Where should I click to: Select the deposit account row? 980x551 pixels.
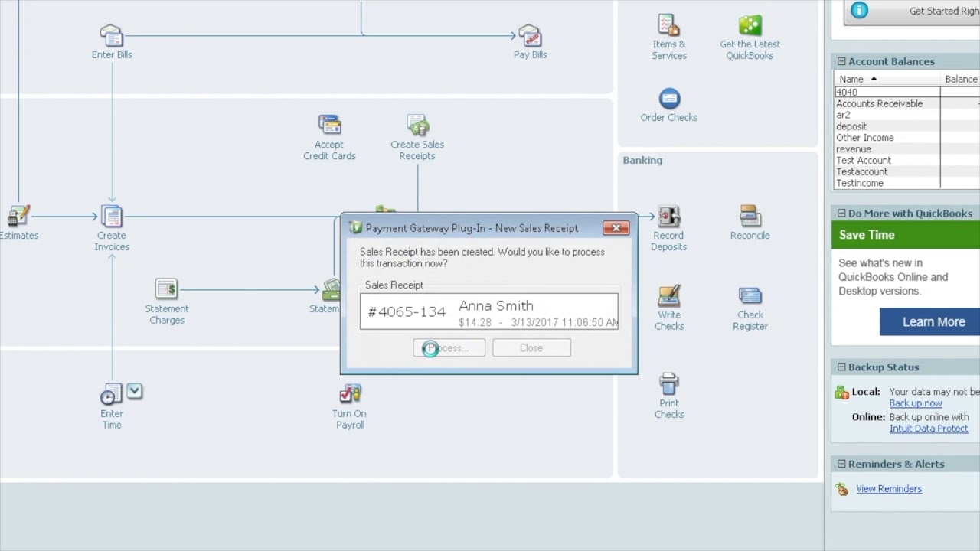click(x=906, y=126)
